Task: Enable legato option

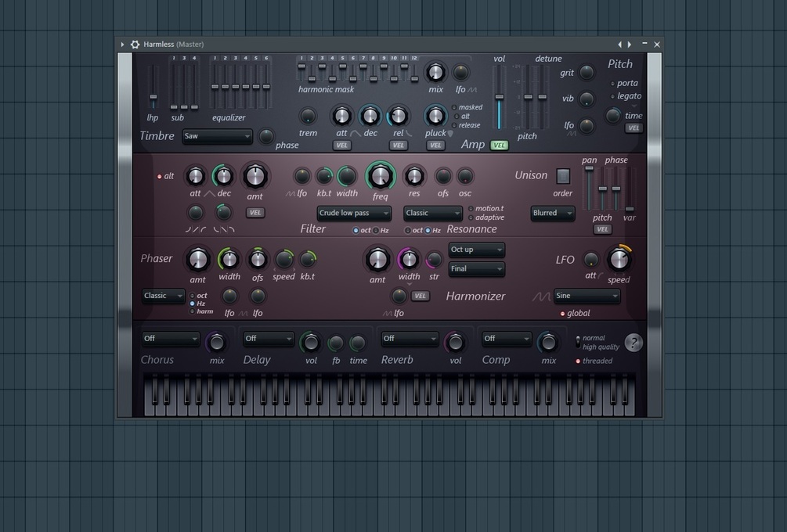Action: click(x=612, y=96)
